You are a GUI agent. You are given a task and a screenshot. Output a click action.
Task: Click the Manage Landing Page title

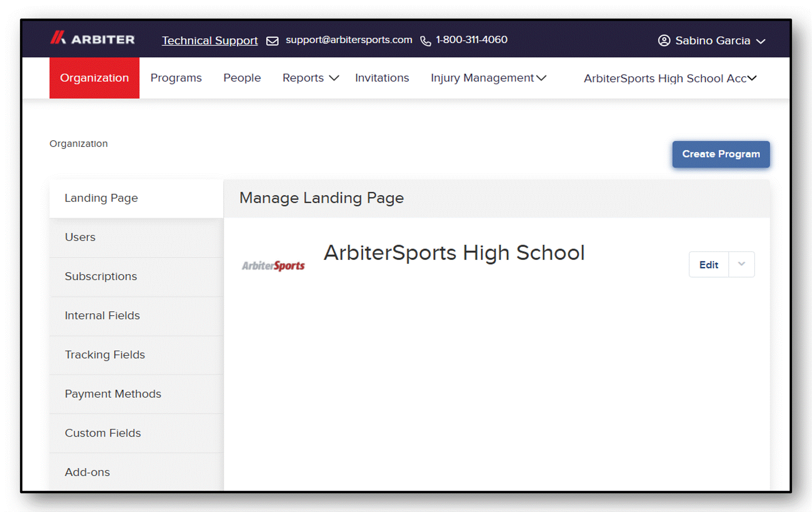pyautogui.click(x=321, y=198)
